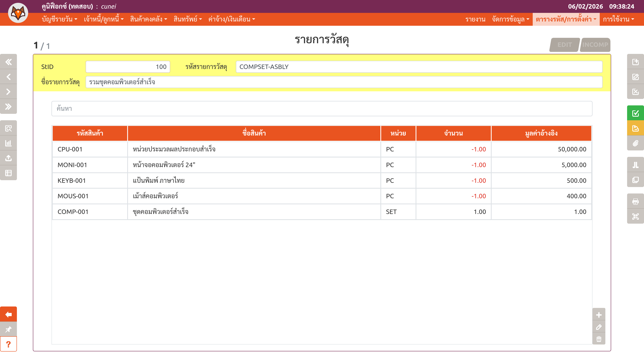Viewport: 644px width, 362px height.
Task: Click the orange back arrow button
Action: pyautogui.click(x=8, y=314)
